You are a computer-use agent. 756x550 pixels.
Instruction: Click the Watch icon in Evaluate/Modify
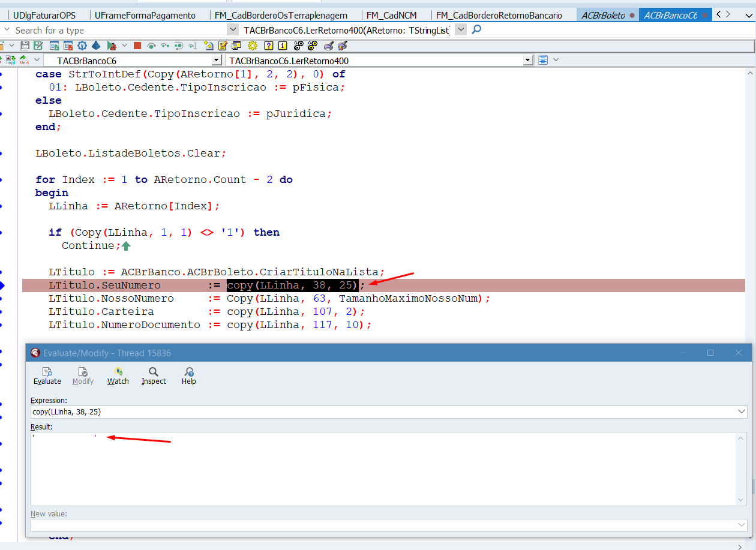click(x=118, y=371)
